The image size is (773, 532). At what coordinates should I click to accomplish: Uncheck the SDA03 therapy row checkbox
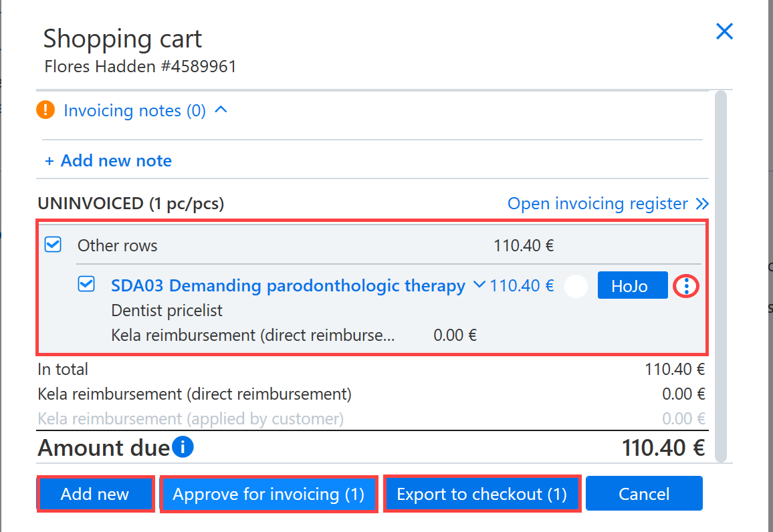[86, 284]
